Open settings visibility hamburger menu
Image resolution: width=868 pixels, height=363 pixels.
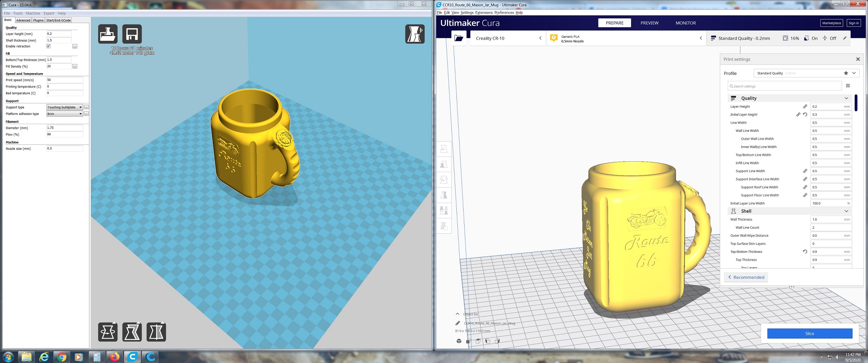[848, 86]
